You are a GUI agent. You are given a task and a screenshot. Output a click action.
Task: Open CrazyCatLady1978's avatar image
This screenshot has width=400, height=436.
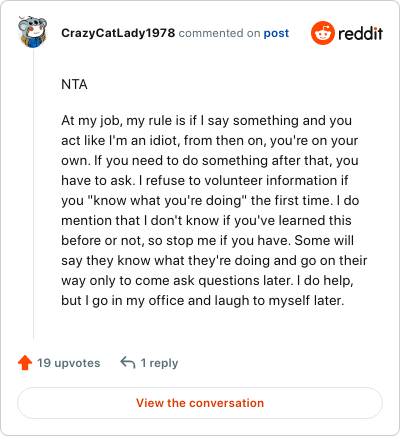click(32, 32)
